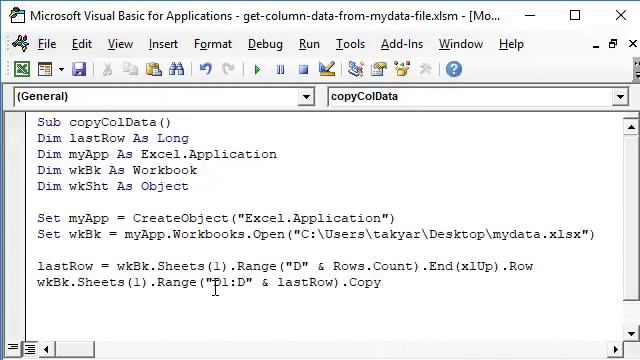The height and width of the screenshot is (360, 640).
Task: Open the Object Browser icon
Action: 402,69
